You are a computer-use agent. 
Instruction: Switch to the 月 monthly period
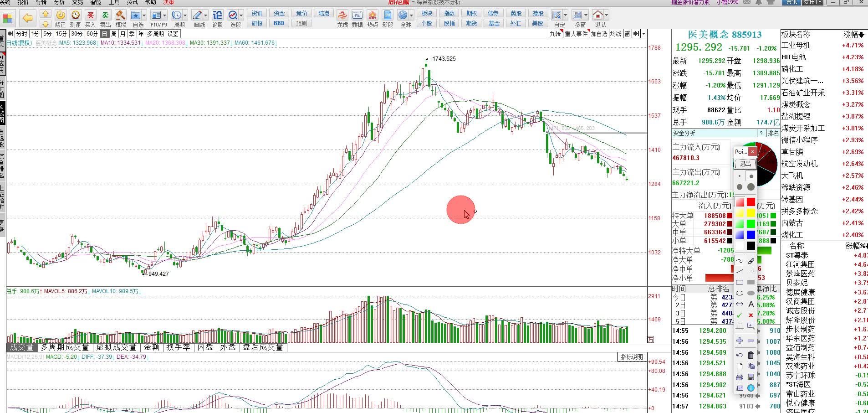coord(123,34)
